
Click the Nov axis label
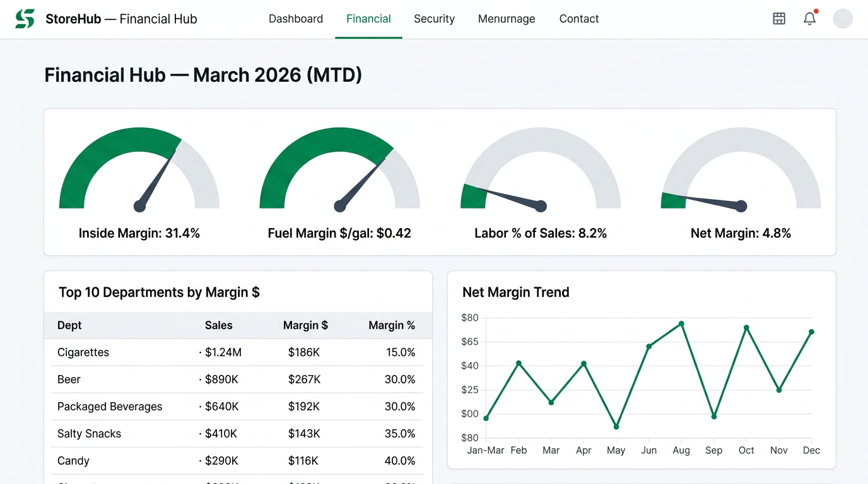click(x=779, y=451)
